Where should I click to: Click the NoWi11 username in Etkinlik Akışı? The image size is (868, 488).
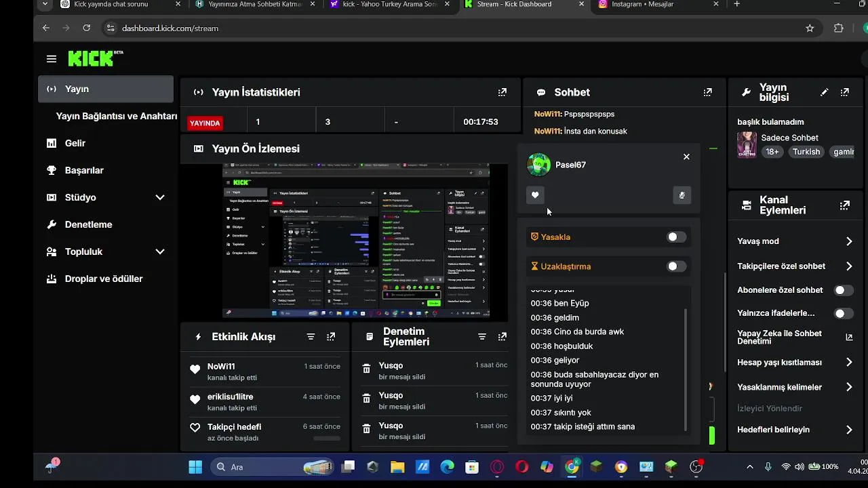coord(221,366)
